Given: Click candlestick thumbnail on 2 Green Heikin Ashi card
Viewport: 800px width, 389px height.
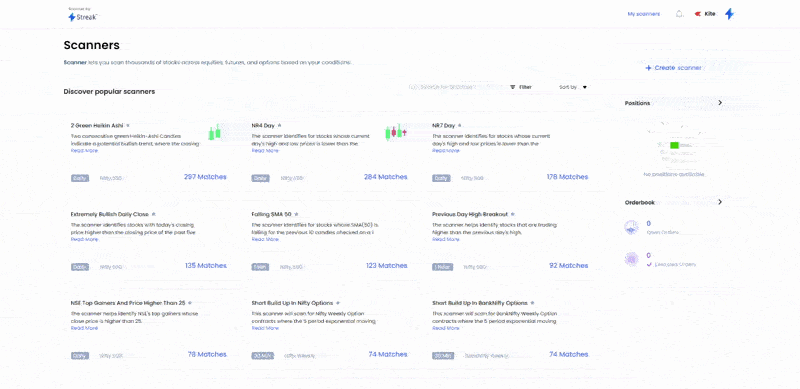Looking at the screenshot, I should coord(215,132).
